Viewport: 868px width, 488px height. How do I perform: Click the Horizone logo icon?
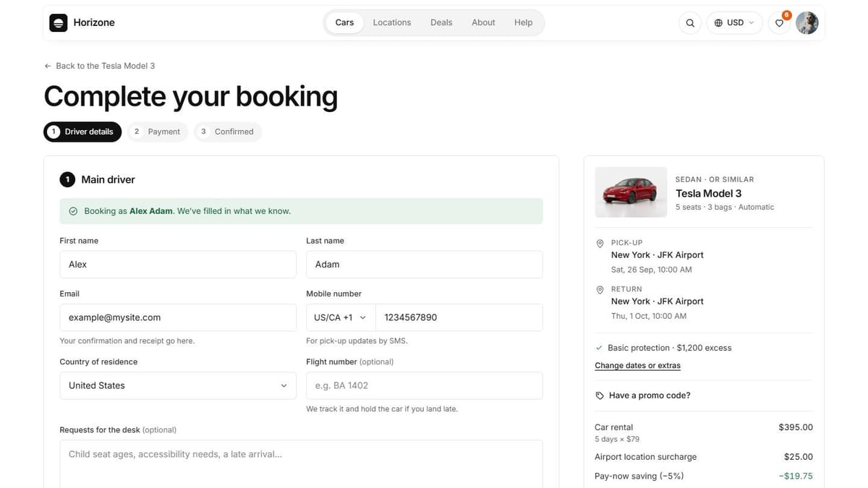(58, 22)
